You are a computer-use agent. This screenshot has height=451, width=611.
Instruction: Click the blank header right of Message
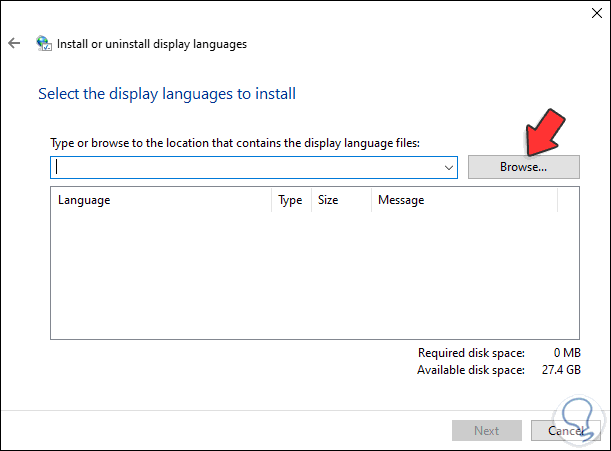568,200
